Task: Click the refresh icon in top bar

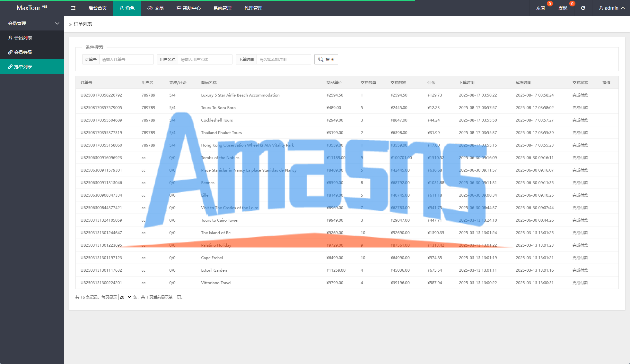Action: (x=583, y=8)
